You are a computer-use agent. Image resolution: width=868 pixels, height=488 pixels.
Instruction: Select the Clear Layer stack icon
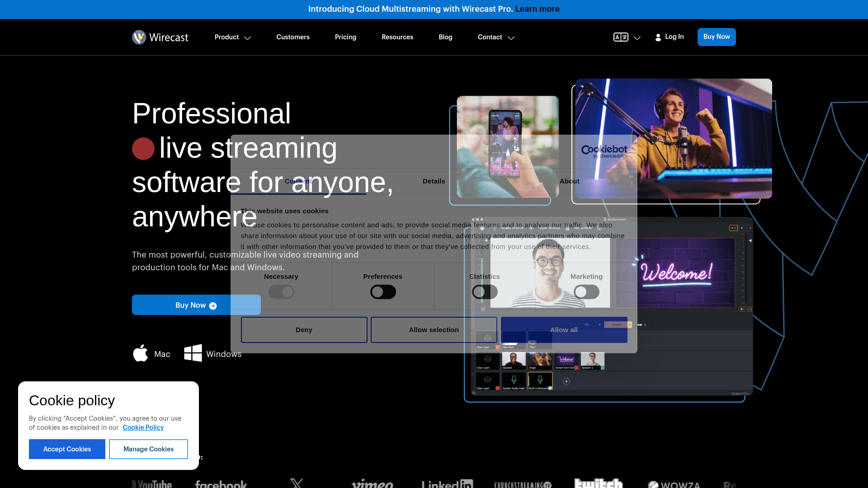click(488, 359)
